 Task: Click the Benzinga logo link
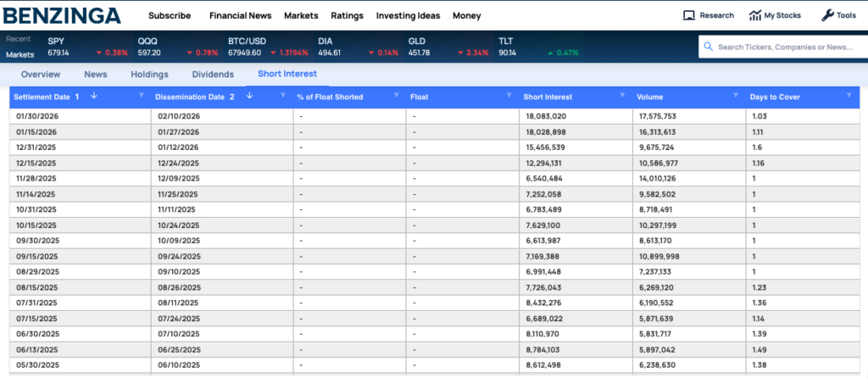[63, 15]
